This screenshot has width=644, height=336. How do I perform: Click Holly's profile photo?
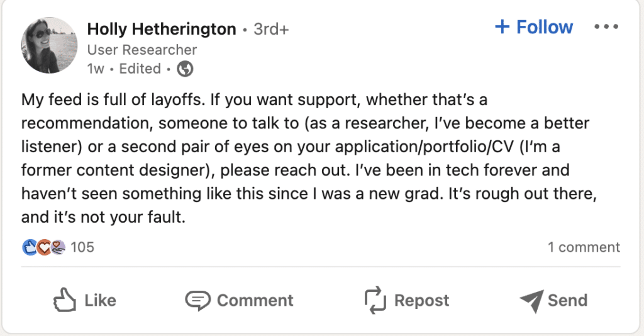pos(49,44)
